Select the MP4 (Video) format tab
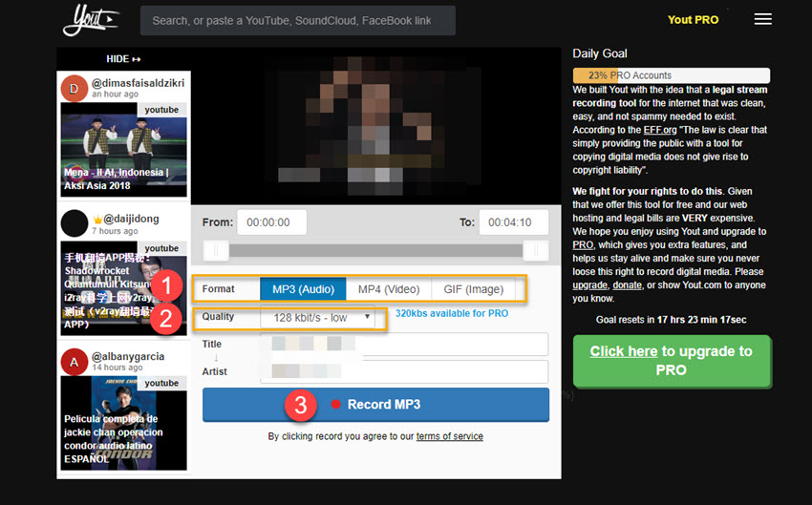This screenshot has width=812, height=505. click(x=389, y=289)
